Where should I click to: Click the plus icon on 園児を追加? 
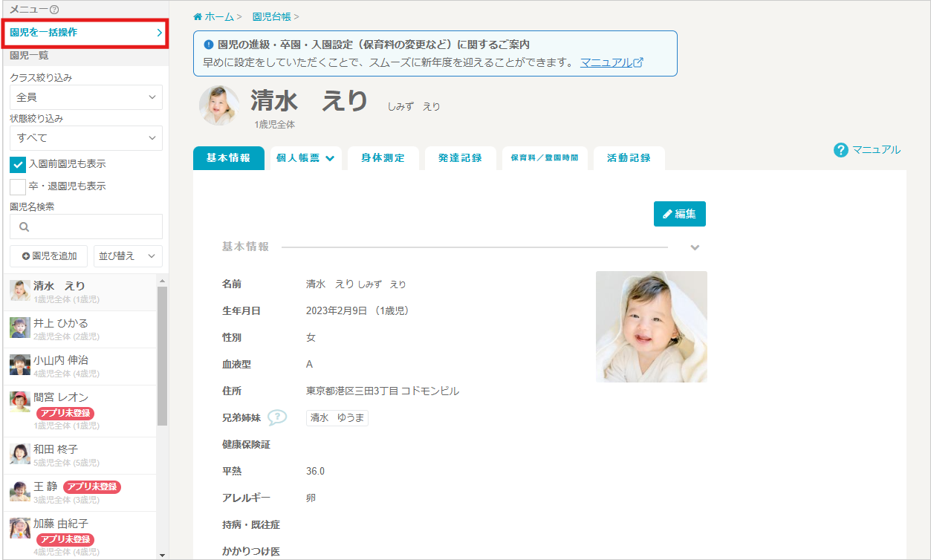tap(26, 255)
